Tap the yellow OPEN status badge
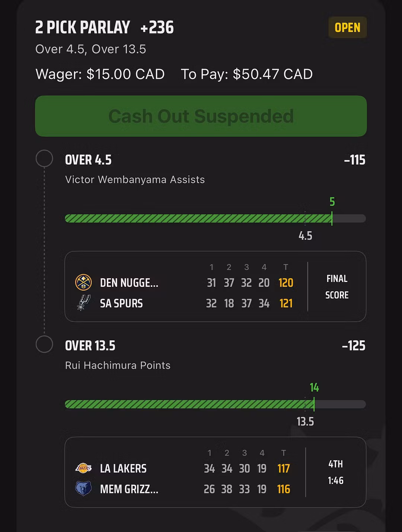Image resolution: width=402 pixels, height=532 pixels. (347, 28)
